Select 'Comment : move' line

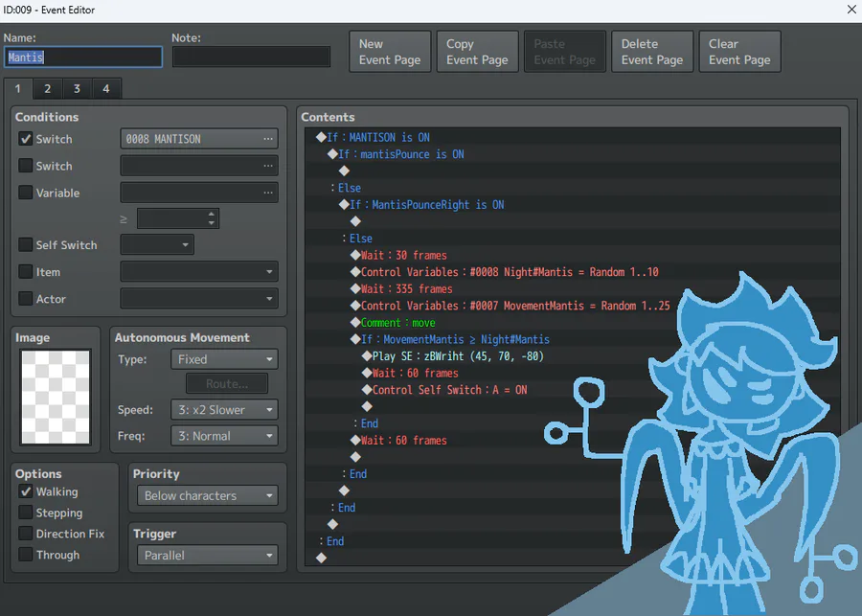pyautogui.click(x=573, y=322)
